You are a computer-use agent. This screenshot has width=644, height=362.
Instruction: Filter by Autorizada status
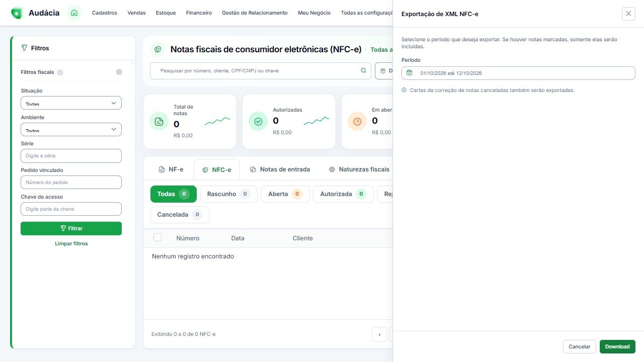[x=343, y=194]
